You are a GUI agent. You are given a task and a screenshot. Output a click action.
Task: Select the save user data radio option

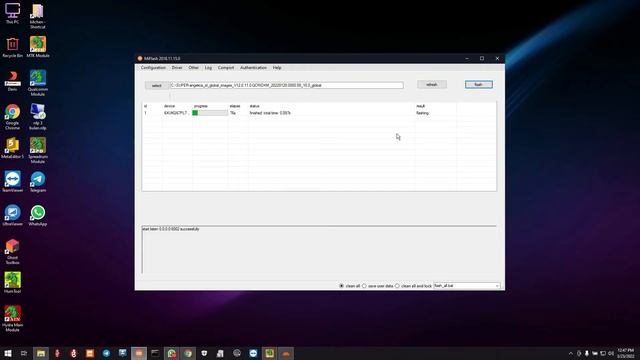tap(364, 286)
